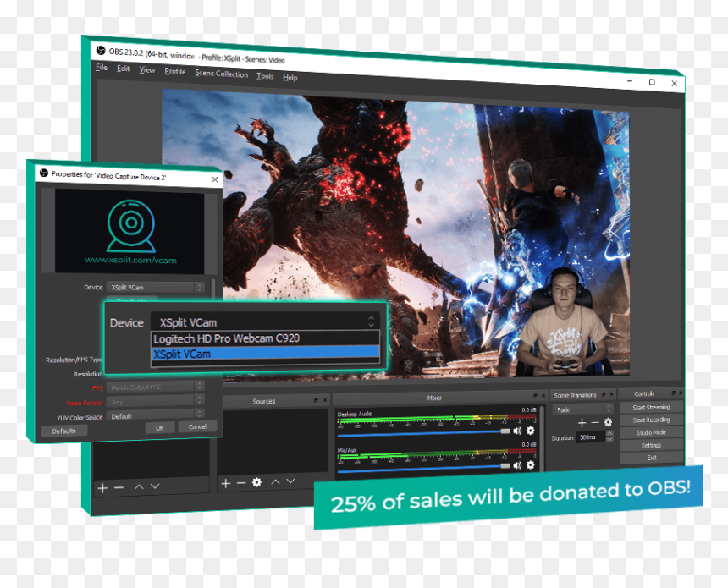Image resolution: width=728 pixels, height=588 pixels.
Task: Open transition properties gear icon
Action: 608,422
